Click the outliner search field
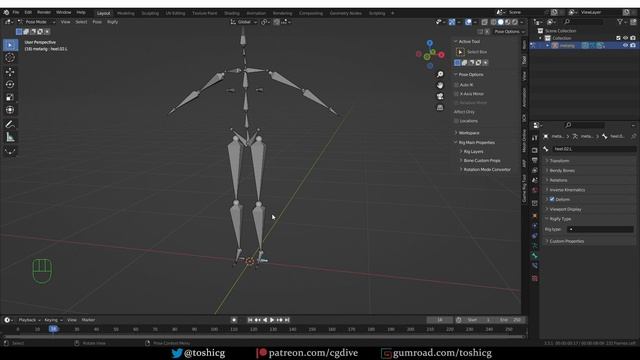The height and width of the screenshot is (360, 640). (x=583, y=22)
